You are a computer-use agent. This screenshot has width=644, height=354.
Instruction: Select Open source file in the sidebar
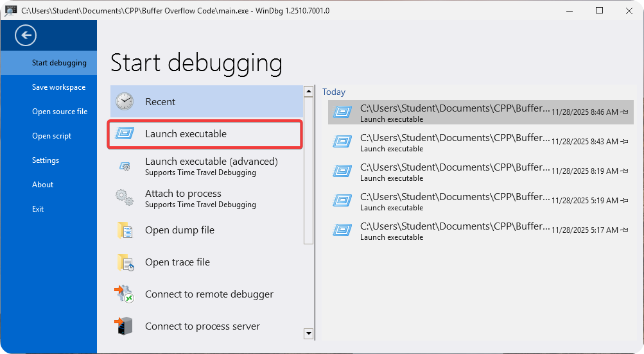point(59,112)
